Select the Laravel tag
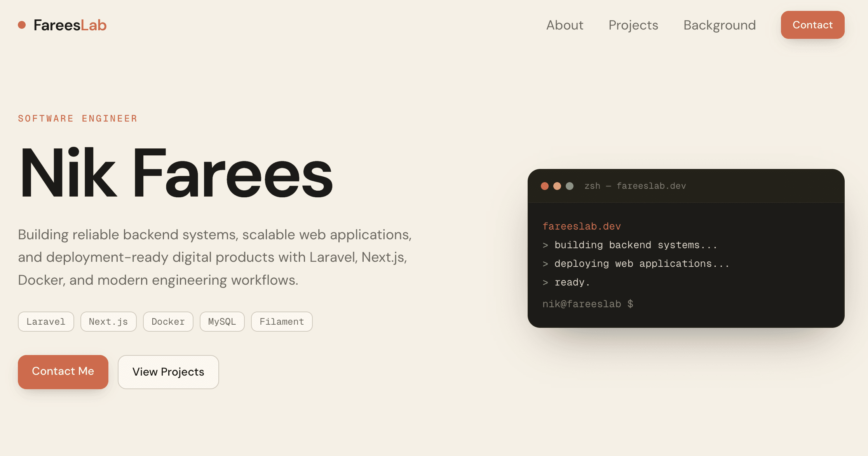This screenshot has width=868, height=456. click(46, 322)
